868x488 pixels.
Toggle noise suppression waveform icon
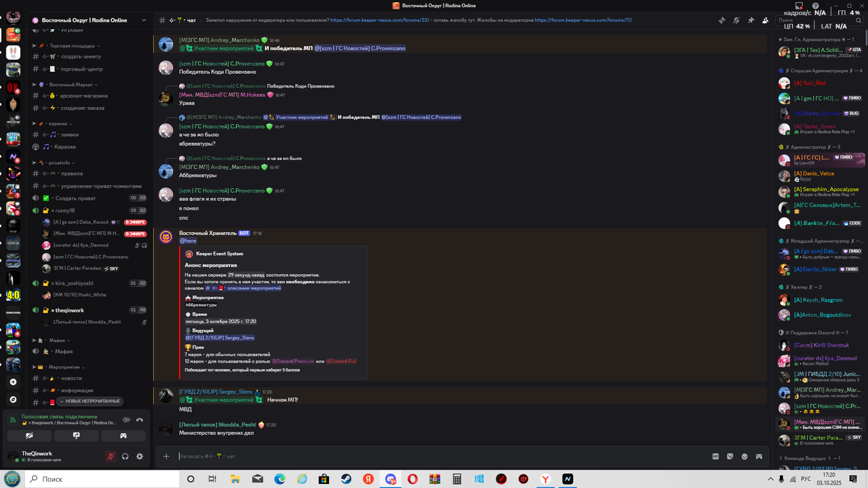[x=126, y=420]
